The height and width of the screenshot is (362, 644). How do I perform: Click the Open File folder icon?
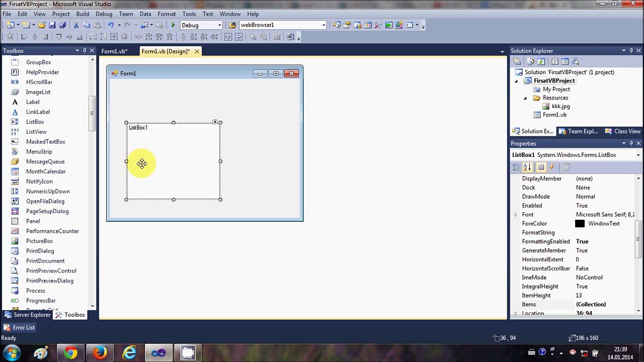click(42, 25)
